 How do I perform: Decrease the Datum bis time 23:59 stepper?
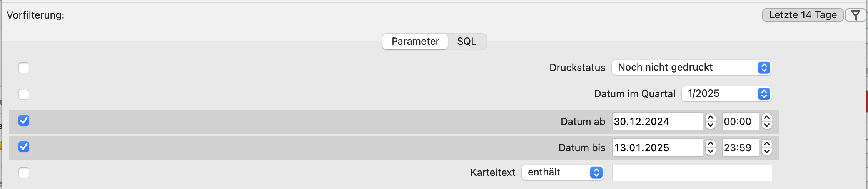[767, 151]
